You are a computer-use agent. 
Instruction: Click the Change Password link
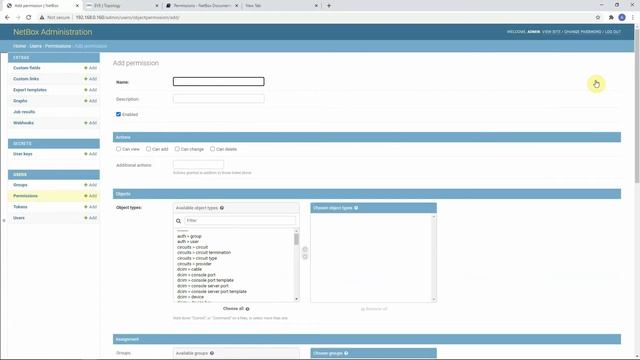tap(582, 32)
